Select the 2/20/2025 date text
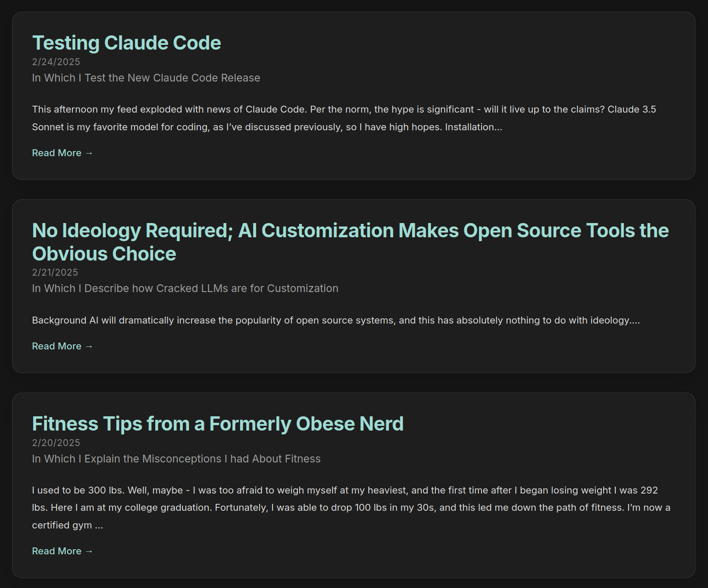The width and height of the screenshot is (708, 588). 56,443
